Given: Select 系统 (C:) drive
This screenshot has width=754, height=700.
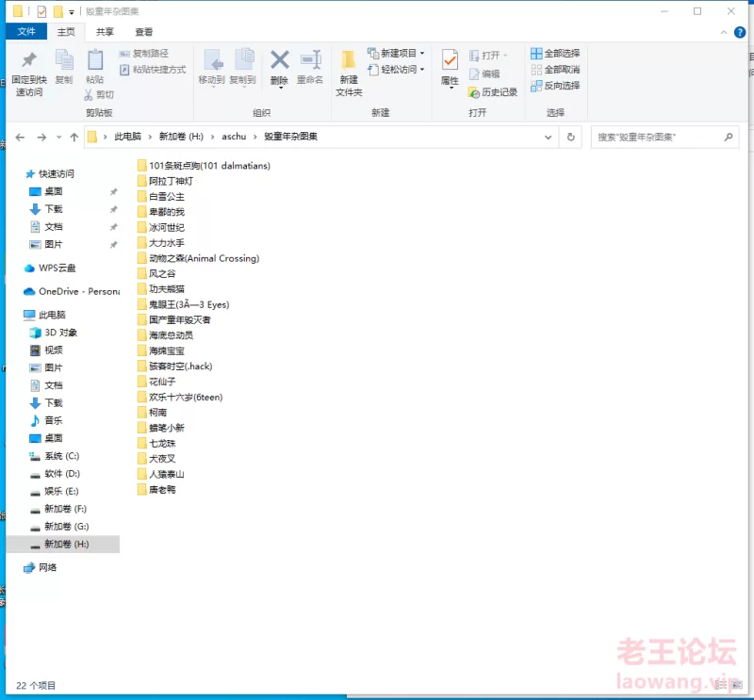Looking at the screenshot, I should pyautogui.click(x=55, y=456).
